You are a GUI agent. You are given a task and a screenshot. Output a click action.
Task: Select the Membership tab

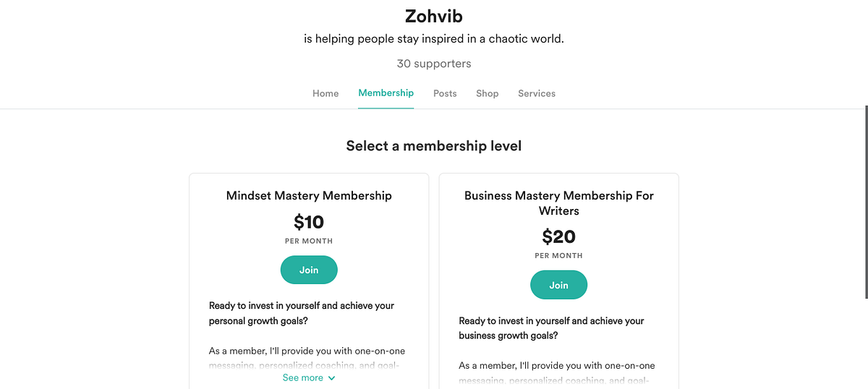386,93
